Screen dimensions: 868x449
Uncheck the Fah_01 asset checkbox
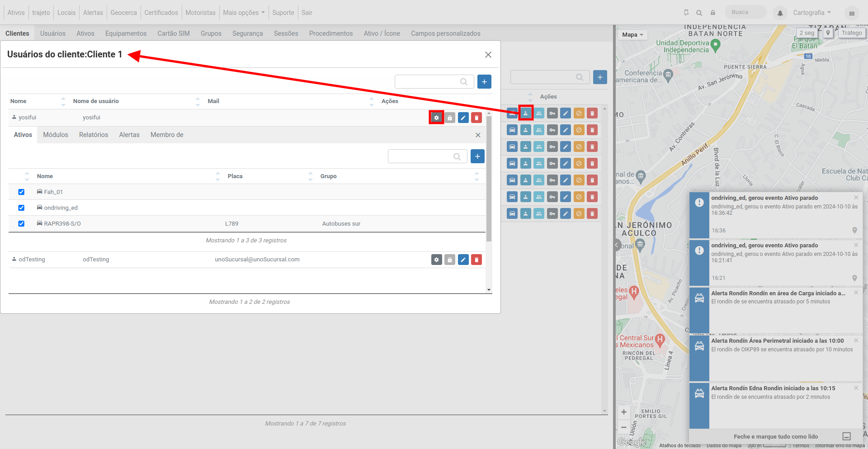21,192
